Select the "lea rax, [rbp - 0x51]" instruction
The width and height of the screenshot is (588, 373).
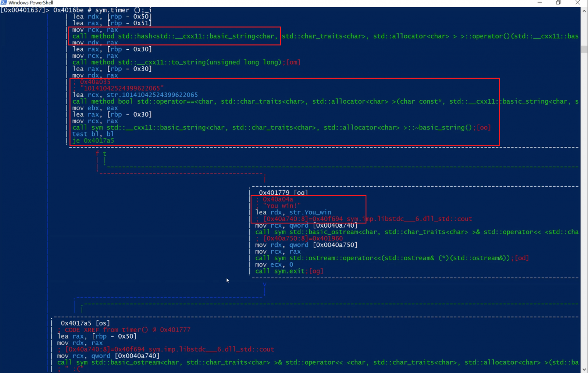(x=112, y=23)
